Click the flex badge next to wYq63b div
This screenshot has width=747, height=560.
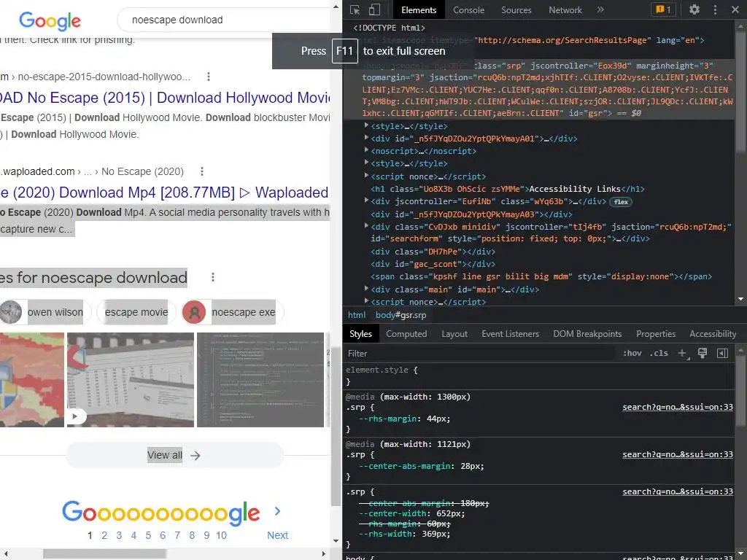(x=621, y=202)
